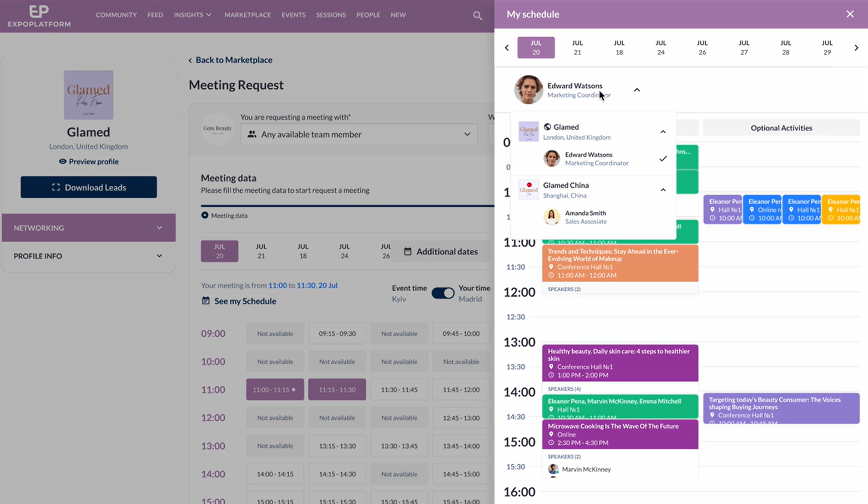Screen dimensions: 868x504
Task: Pick the 09:15 - 09:30 time slot
Action: pos(337,334)
